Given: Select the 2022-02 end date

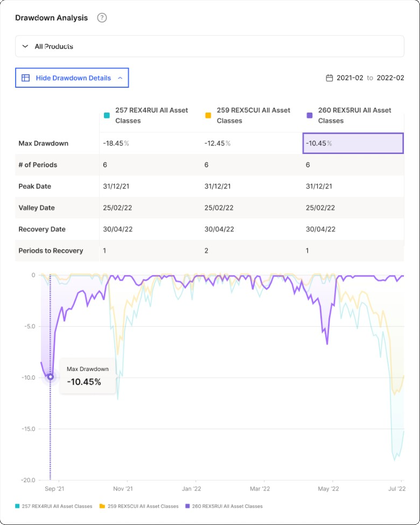Looking at the screenshot, I should point(390,78).
